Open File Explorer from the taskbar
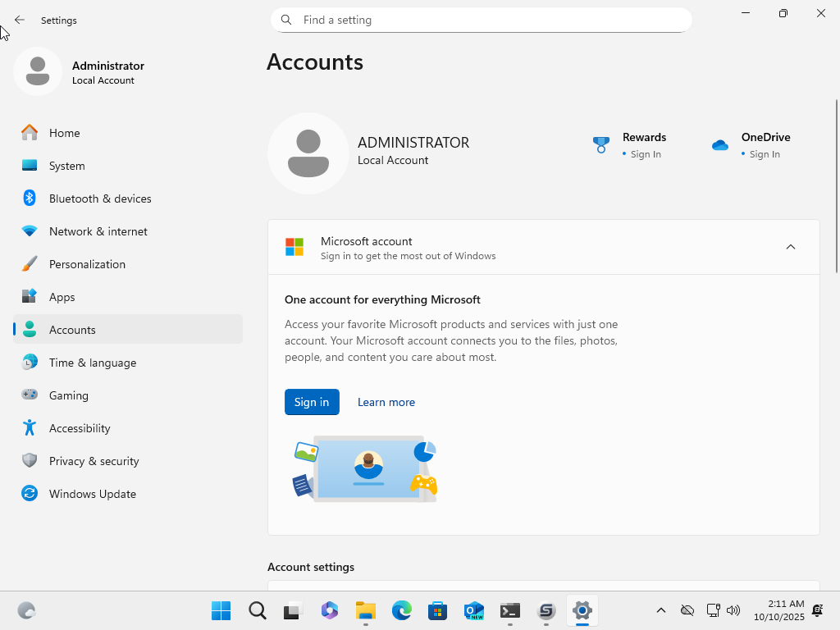This screenshot has width=840, height=630. (x=365, y=610)
